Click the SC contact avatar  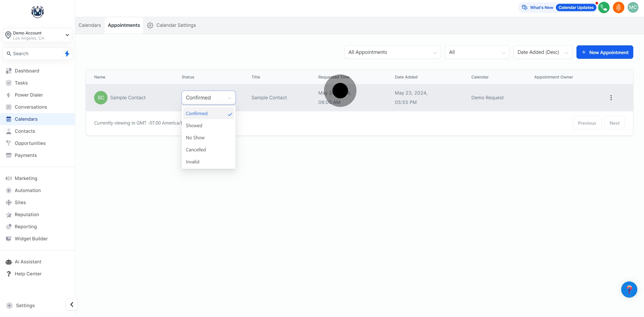101,98
